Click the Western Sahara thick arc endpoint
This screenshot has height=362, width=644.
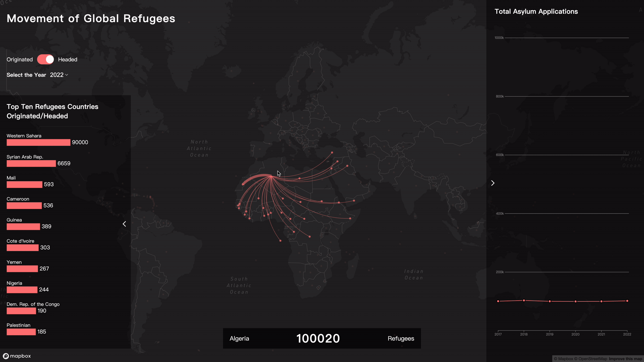tap(243, 184)
